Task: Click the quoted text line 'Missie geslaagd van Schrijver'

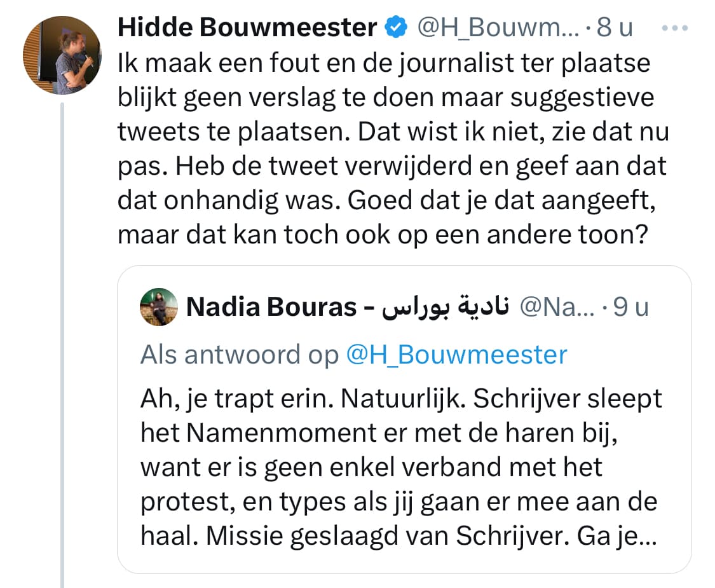Action: click(388, 536)
